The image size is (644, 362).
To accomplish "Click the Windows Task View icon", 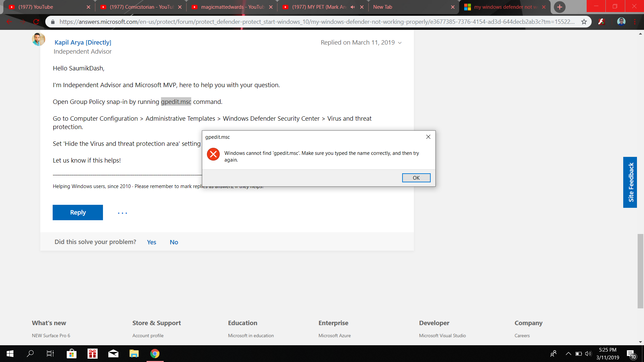I will [x=50, y=354].
